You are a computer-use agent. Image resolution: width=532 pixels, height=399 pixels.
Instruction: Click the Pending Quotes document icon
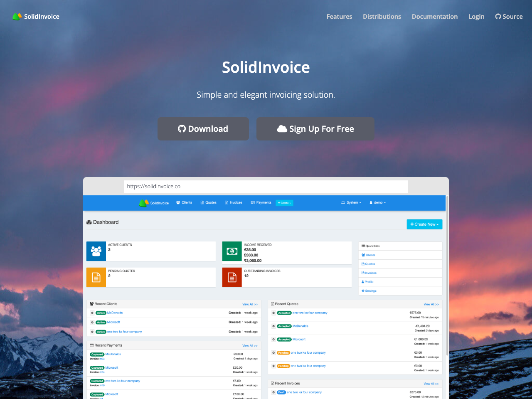coord(96,277)
